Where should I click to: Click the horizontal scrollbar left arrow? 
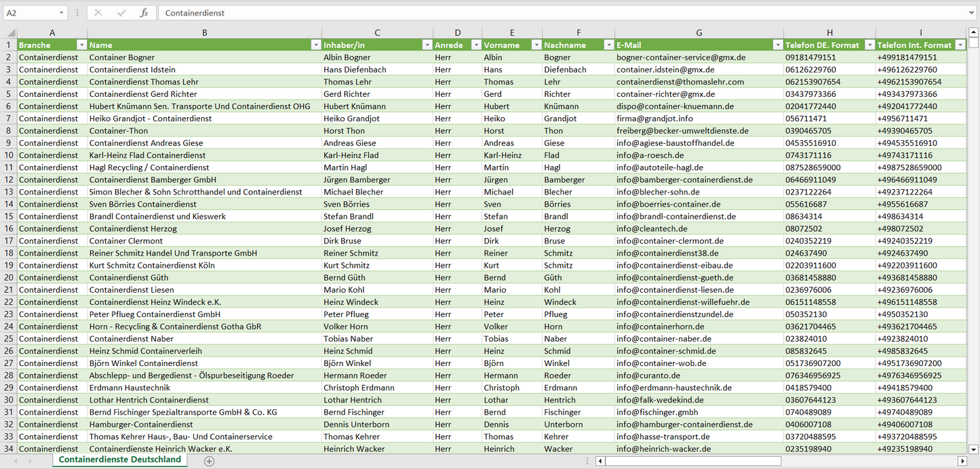point(600,461)
